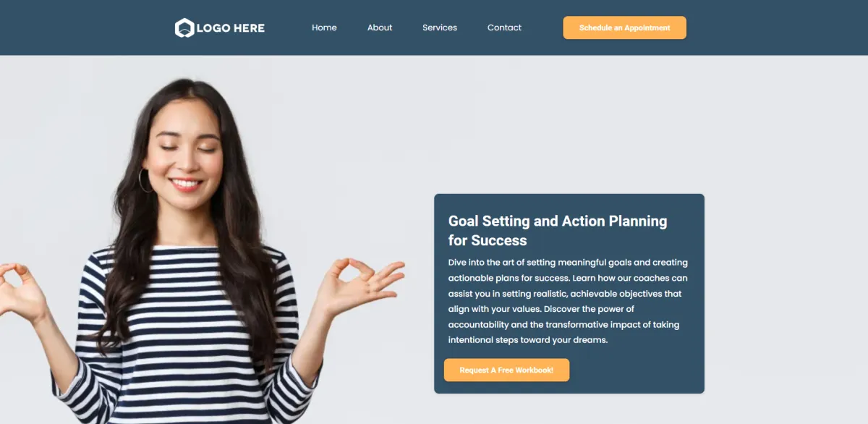Viewport: 868px width, 424px height.
Task: Click the woman's hoop earring
Action: 144,181
